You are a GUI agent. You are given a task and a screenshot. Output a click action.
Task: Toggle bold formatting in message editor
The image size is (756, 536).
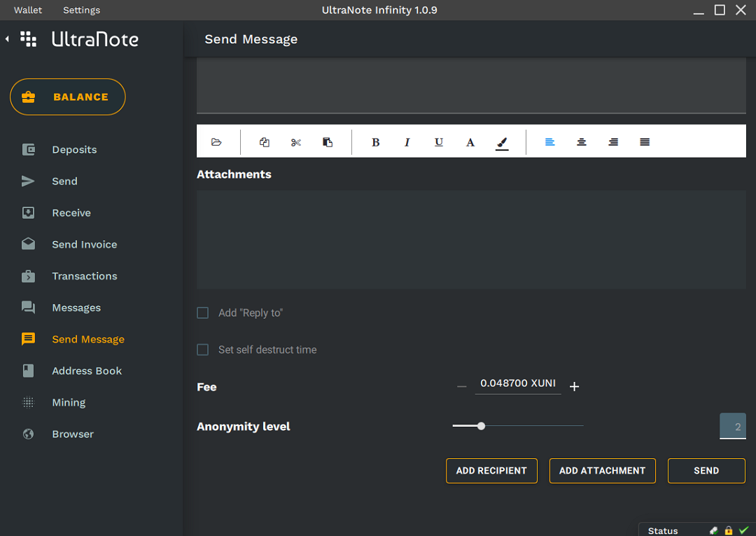(x=376, y=142)
